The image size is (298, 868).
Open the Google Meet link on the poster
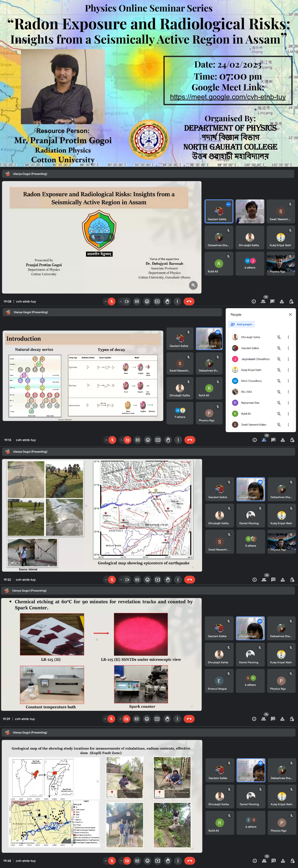click(x=228, y=97)
